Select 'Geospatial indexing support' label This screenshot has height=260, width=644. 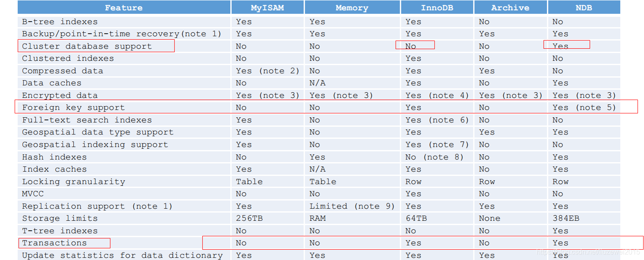pyautogui.click(x=95, y=144)
